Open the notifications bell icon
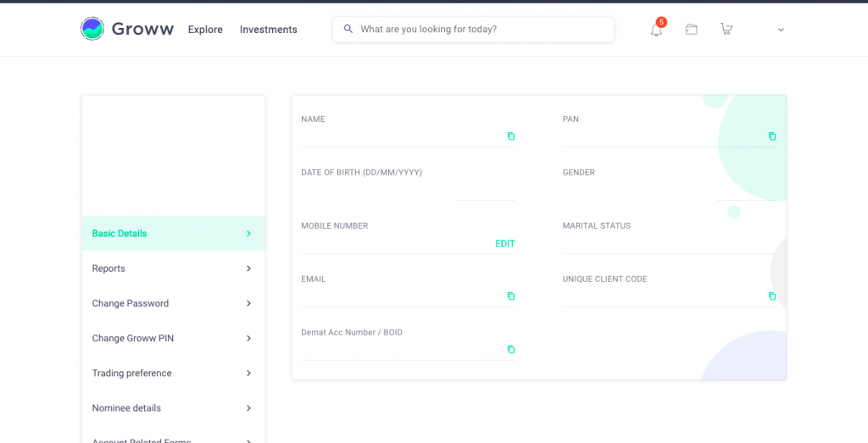The width and height of the screenshot is (868, 443). (x=657, y=30)
